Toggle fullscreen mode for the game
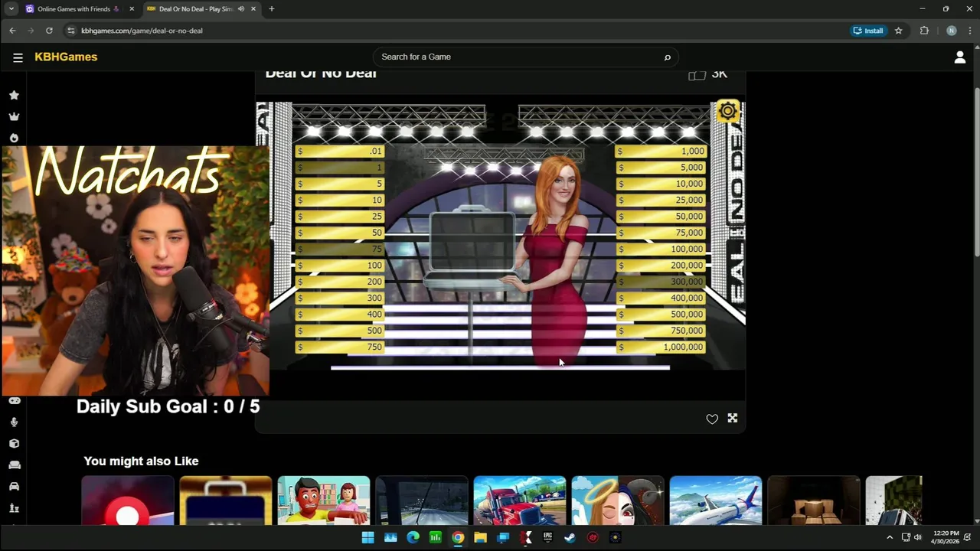The width and height of the screenshot is (980, 551). point(733,418)
